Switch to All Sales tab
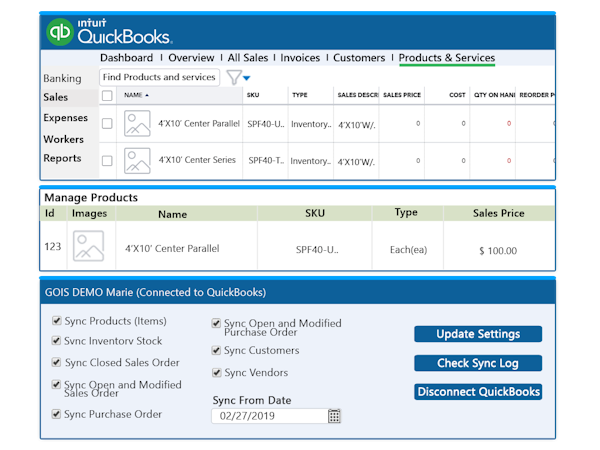Screen dimensions: 600x450 (248, 58)
